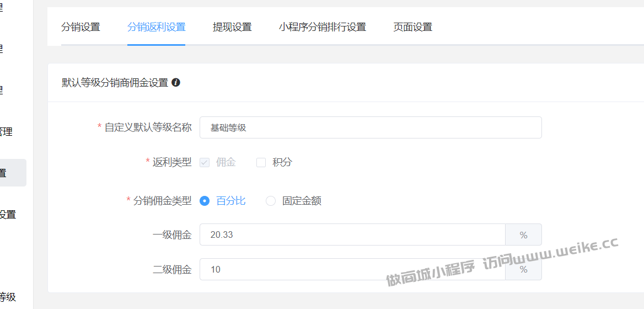Click the 二级佣金 input showing 10

(352, 269)
